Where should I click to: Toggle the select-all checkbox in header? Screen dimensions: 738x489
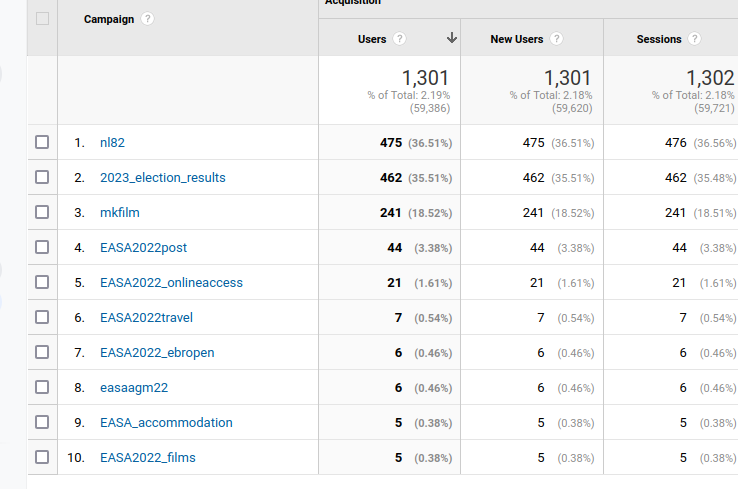pos(42,19)
